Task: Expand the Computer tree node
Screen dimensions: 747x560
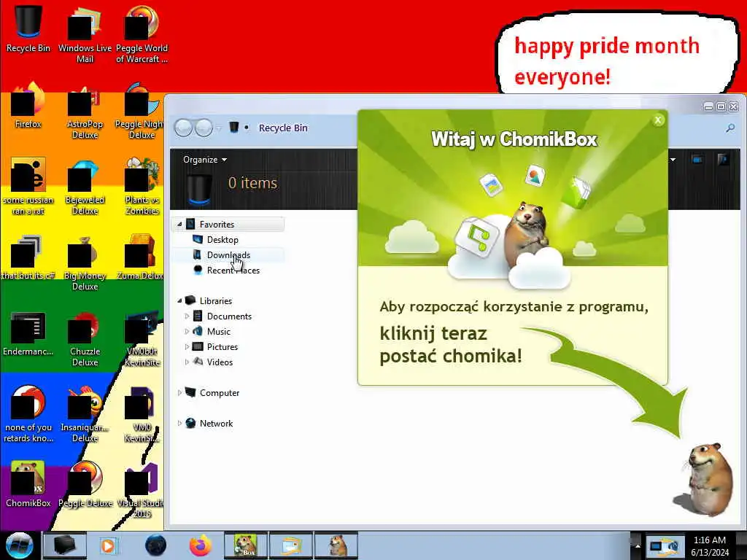Action: tap(179, 392)
